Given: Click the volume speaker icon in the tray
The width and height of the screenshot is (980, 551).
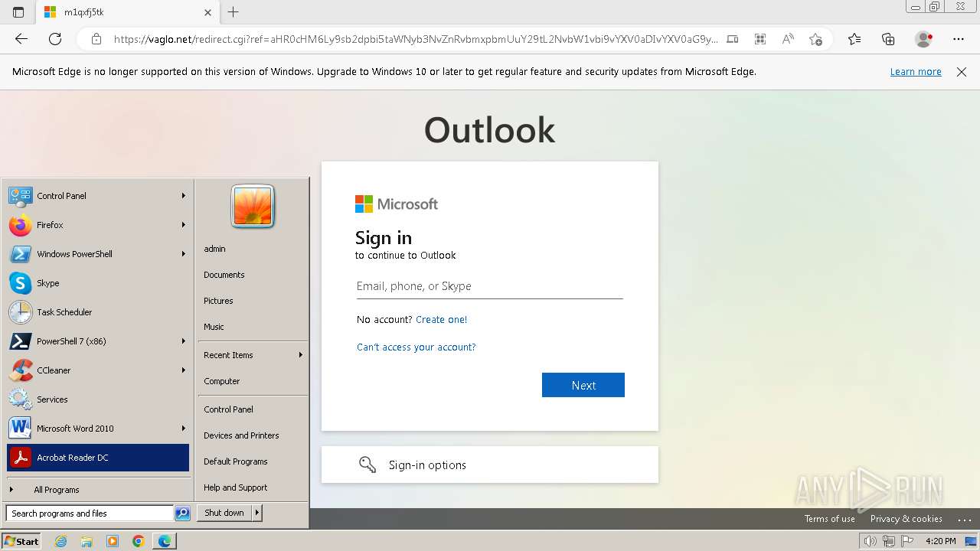Looking at the screenshot, I should click(x=870, y=542).
